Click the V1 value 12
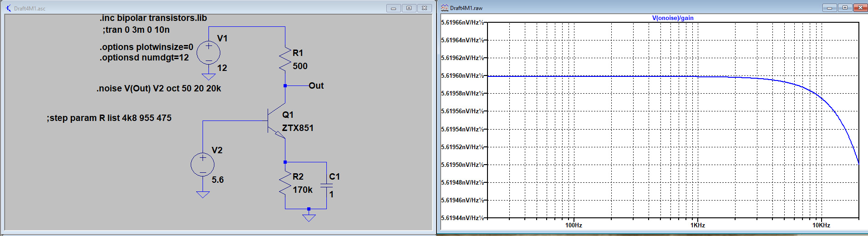The width and height of the screenshot is (868, 236). point(222,68)
